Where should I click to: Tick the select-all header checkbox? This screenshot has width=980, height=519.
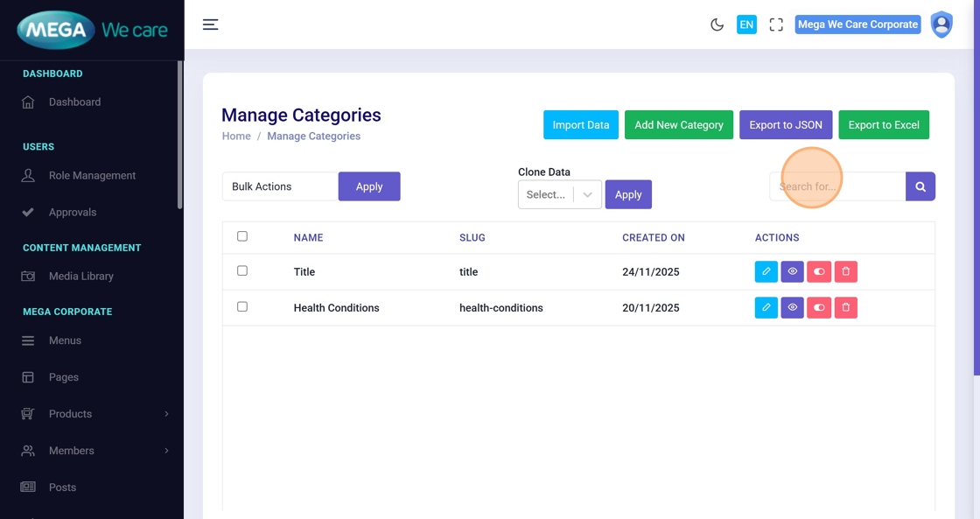242,236
